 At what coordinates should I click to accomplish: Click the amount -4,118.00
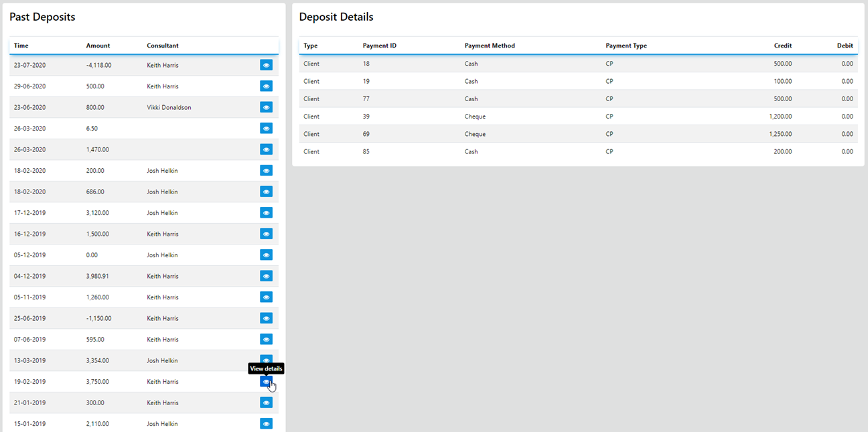tap(98, 65)
